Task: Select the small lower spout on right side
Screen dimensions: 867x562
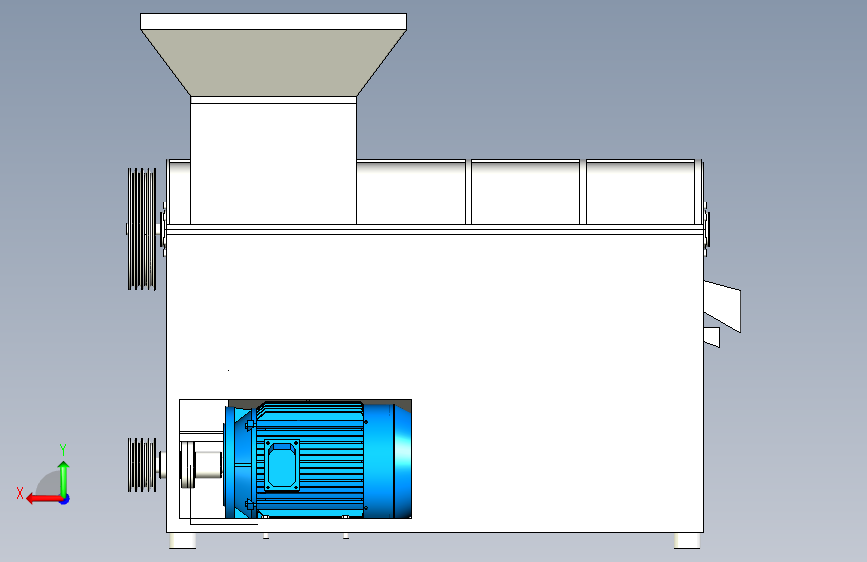Action: pos(712,337)
